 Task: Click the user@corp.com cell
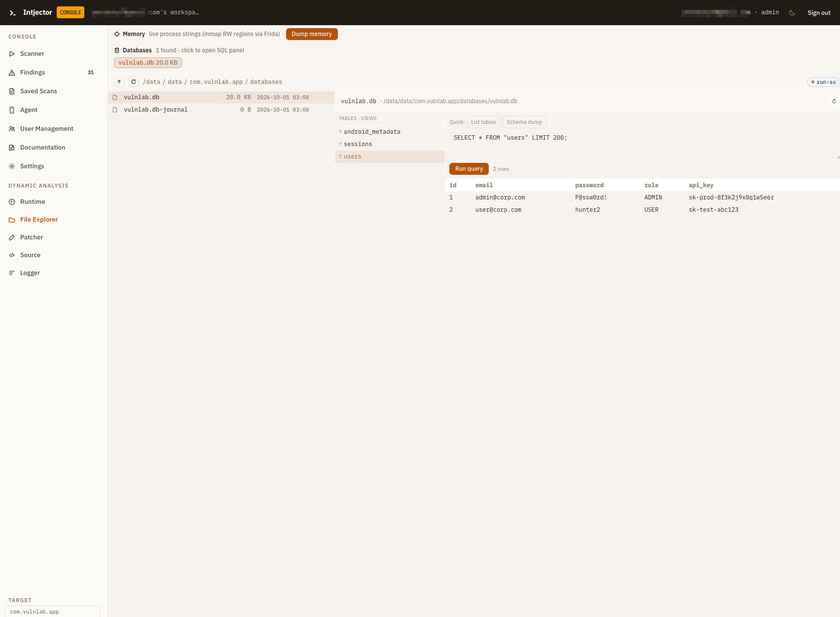tap(498, 210)
